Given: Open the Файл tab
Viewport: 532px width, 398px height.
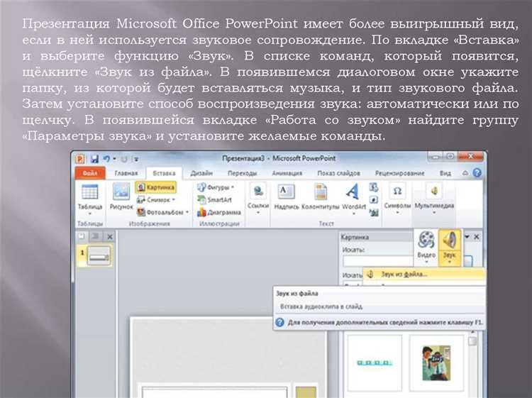Looking at the screenshot, I should click(90, 173).
